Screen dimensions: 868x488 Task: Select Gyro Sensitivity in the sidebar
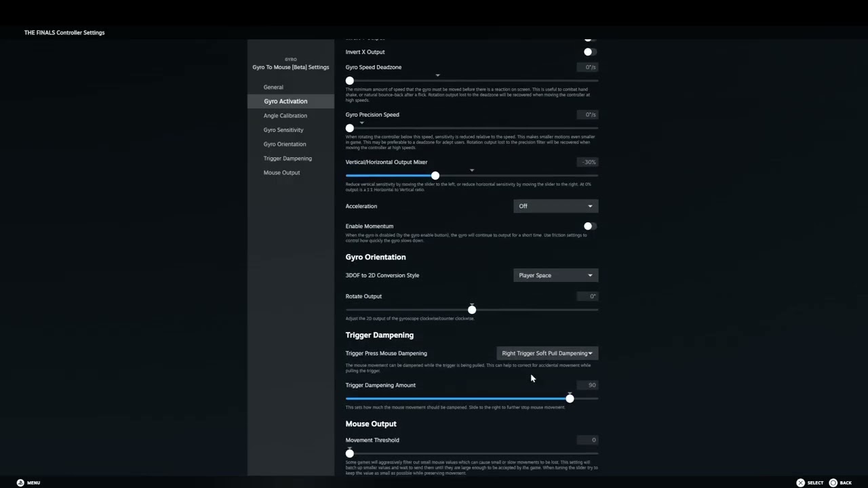(x=290, y=129)
